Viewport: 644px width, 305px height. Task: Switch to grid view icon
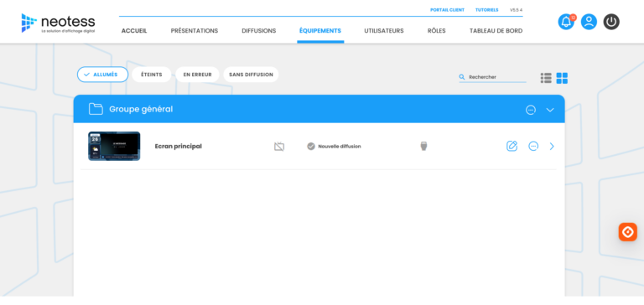pos(562,78)
